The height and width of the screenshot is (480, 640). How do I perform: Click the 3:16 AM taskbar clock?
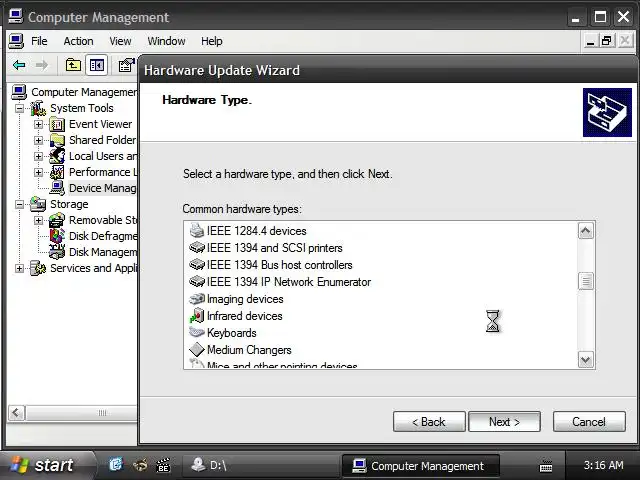pyautogui.click(x=603, y=465)
